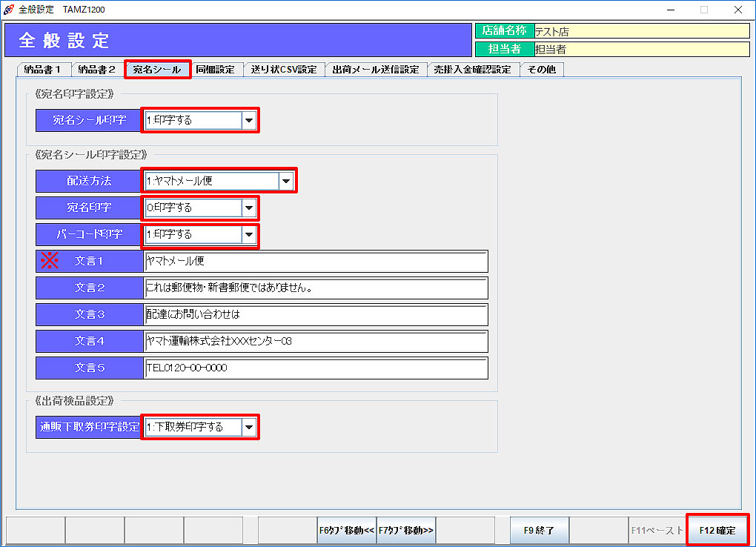Switch to the 売掛入金確認設定 tab
This screenshot has width=756, height=547.
coord(473,70)
